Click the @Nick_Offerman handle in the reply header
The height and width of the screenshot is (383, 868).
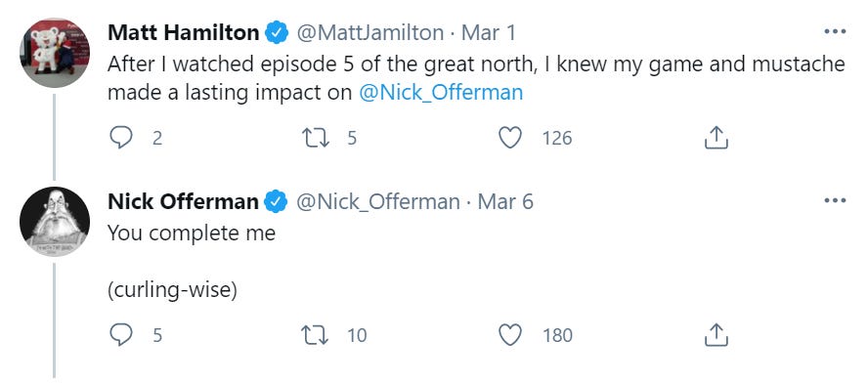pos(378,201)
